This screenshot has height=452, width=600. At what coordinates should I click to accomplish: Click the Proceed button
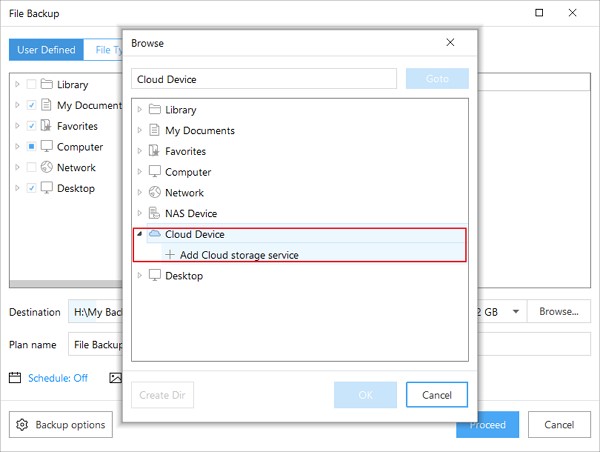[x=488, y=424]
